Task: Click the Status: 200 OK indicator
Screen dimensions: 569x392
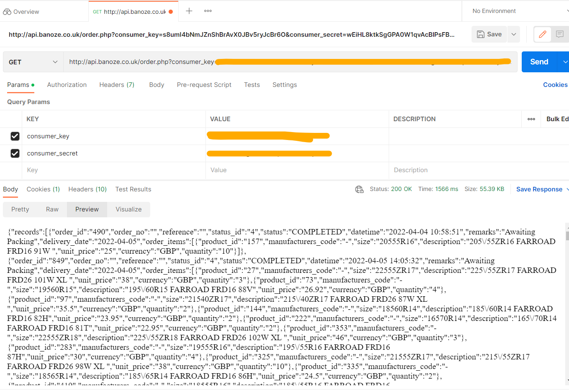Action: [391, 189]
